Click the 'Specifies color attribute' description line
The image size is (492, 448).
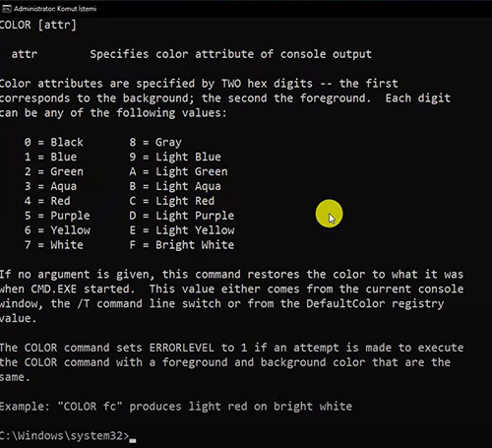231,54
